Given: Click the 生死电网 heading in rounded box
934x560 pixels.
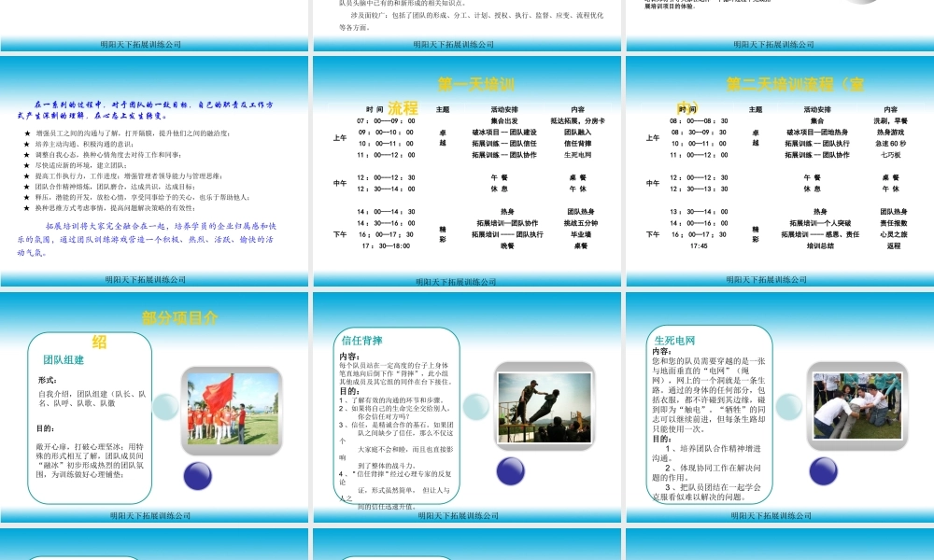Looking at the screenshot, I should pos(674,341).
